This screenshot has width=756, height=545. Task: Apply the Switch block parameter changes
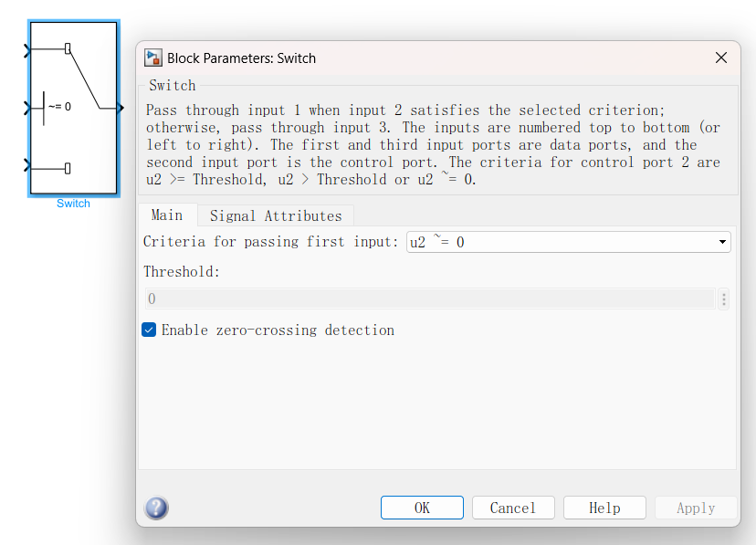[696, 508]
